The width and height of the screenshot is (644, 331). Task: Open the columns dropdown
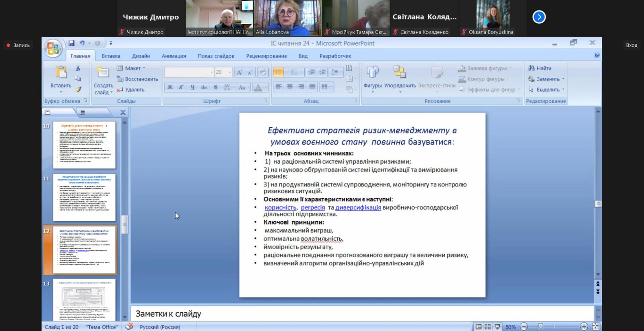click(x=326, y=87)
